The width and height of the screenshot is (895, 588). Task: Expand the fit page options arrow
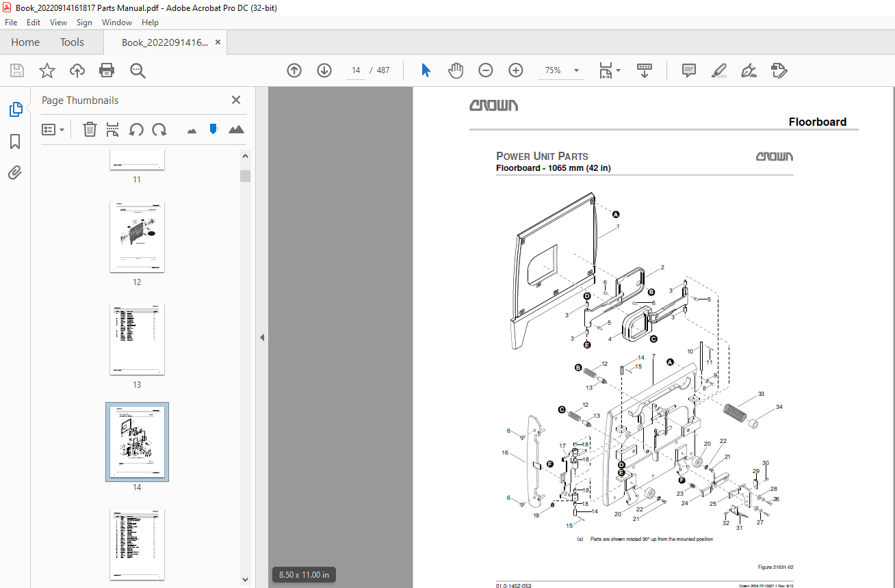(619, 70)
